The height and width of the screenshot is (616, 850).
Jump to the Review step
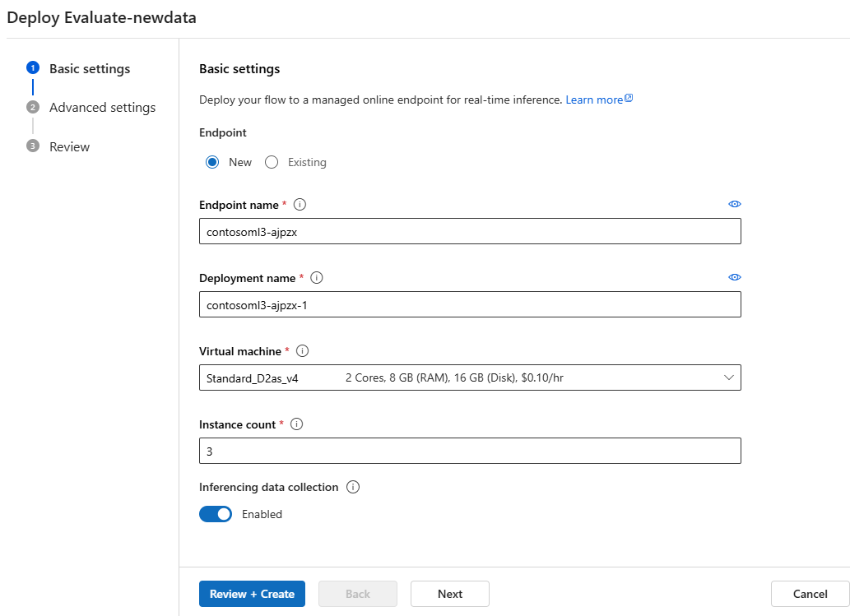click(69, 147)
